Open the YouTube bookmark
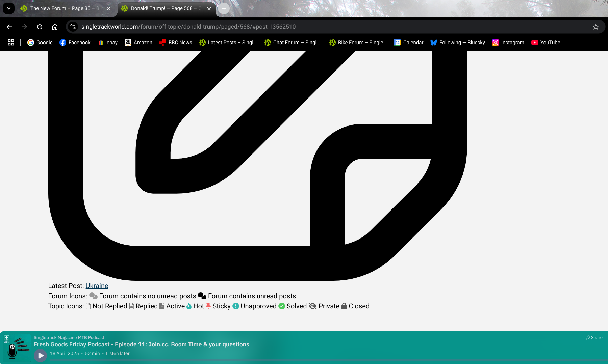 tap(546, 43)
